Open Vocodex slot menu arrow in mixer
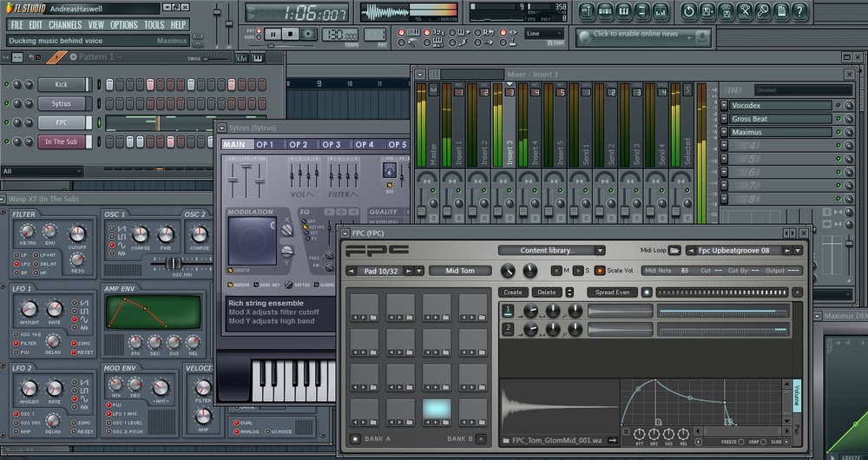 click(x=724, y=105)
